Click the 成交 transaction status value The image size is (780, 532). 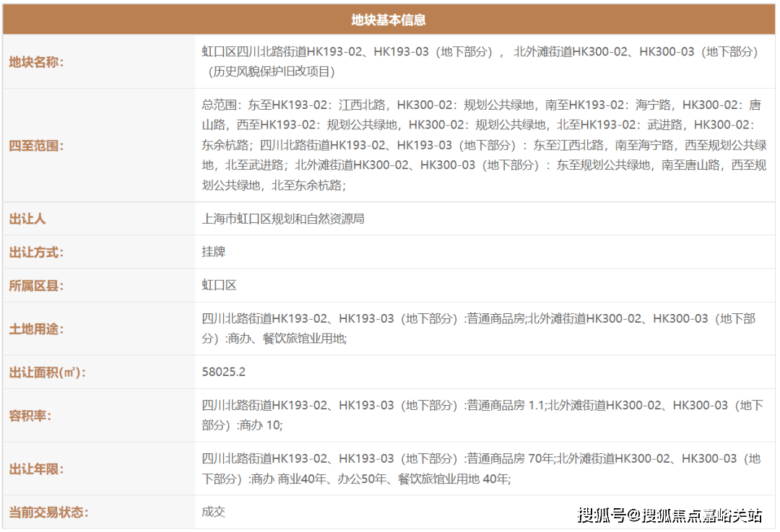point(214,513)
